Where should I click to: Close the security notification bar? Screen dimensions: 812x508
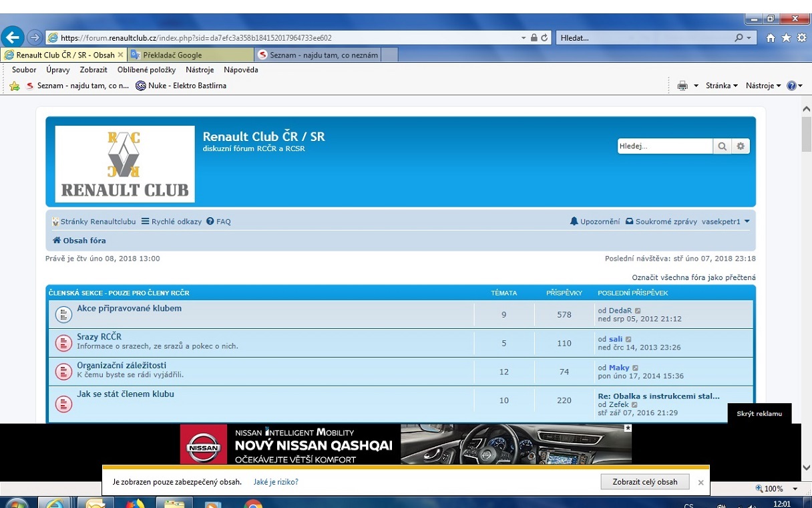coord(700,482)
